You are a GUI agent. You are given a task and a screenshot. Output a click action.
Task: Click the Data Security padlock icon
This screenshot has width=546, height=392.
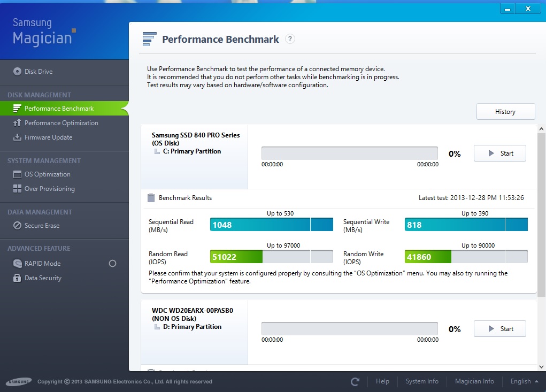17,278
